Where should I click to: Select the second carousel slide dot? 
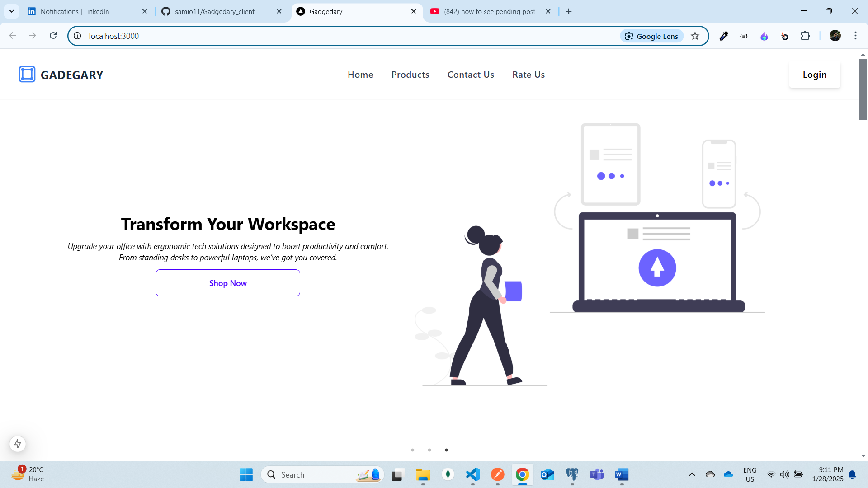[x=429, y=450]
